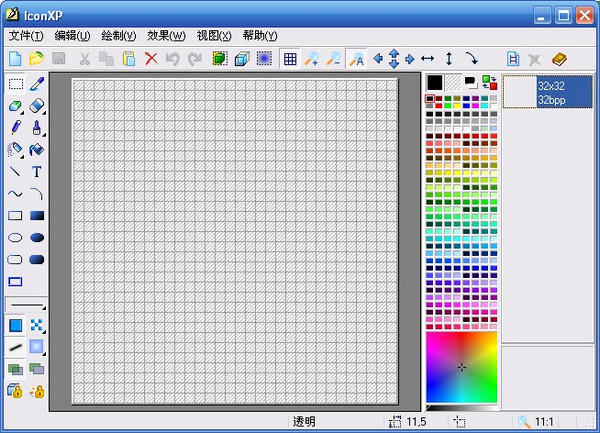Select the Text tool
600x433 pixels.
[x=37, y=172]
